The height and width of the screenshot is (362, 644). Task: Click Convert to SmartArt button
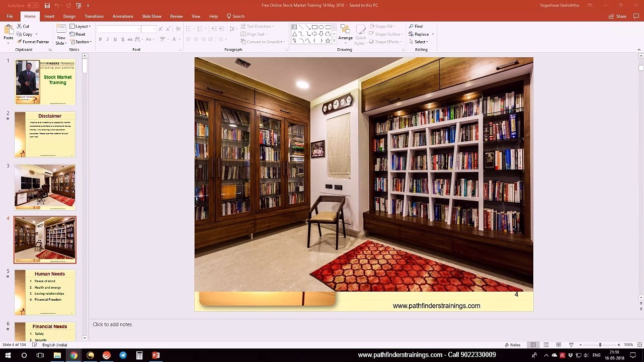pyautogui.click(x=263, y=42)
